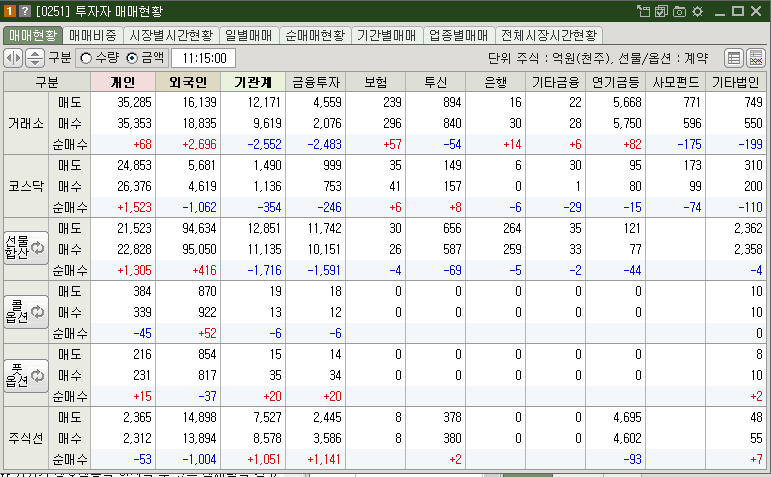This screenshot has height=477, width=771.
Task: Click the 기관계 column header
Action: pyautogui.click(x=253, y=82)
